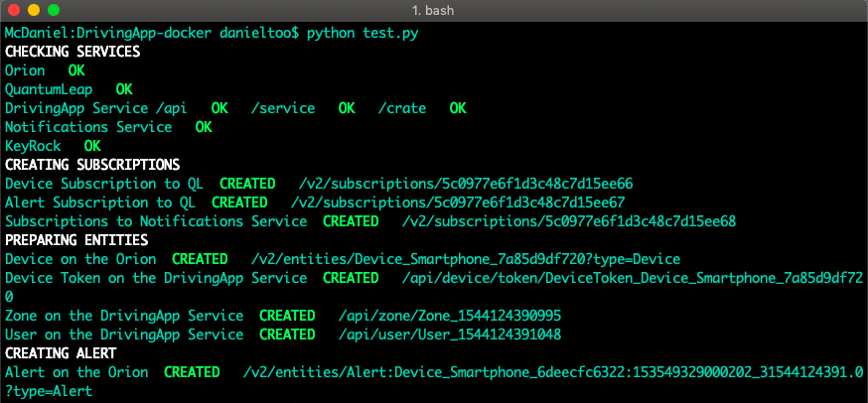This screenshot has width=868, height=403.
Task: Click CREATED beside Zone on the DrivingApp Service
Action: (287, 316)
